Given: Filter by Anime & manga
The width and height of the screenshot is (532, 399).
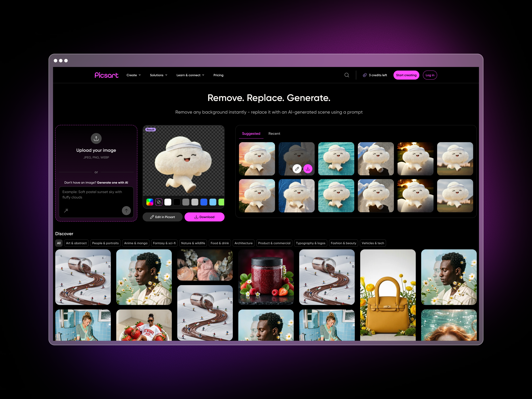Looking at the screenshot, I should [136, 243].
